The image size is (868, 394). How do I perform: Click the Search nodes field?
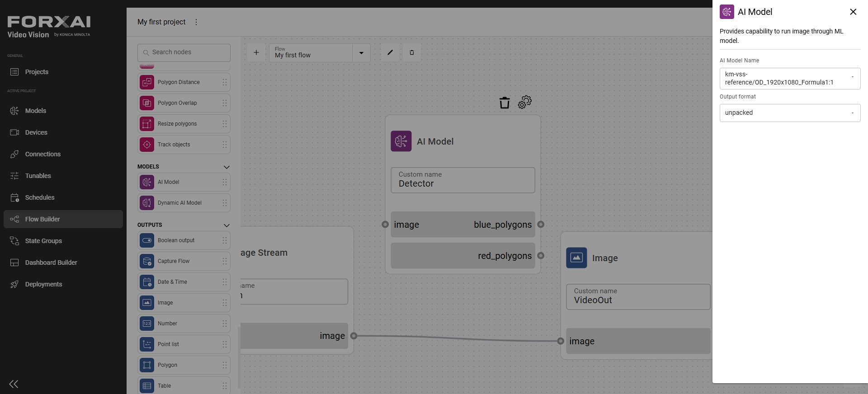184,52
